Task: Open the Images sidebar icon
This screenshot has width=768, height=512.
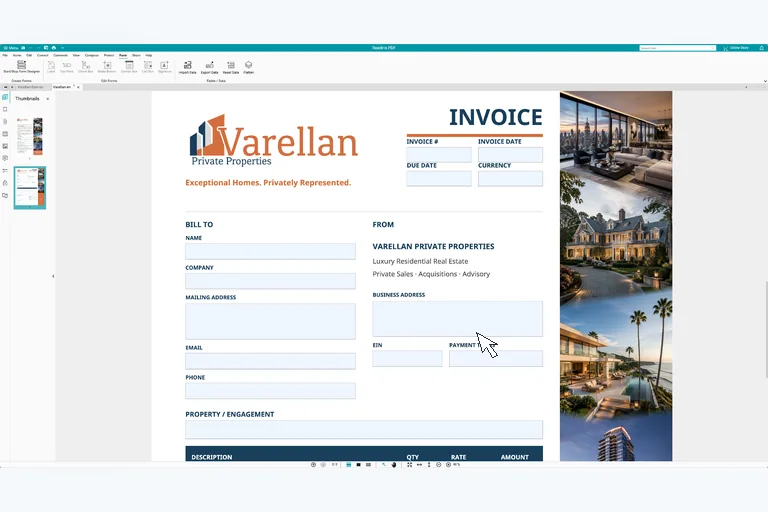Action: pos(5,146)
